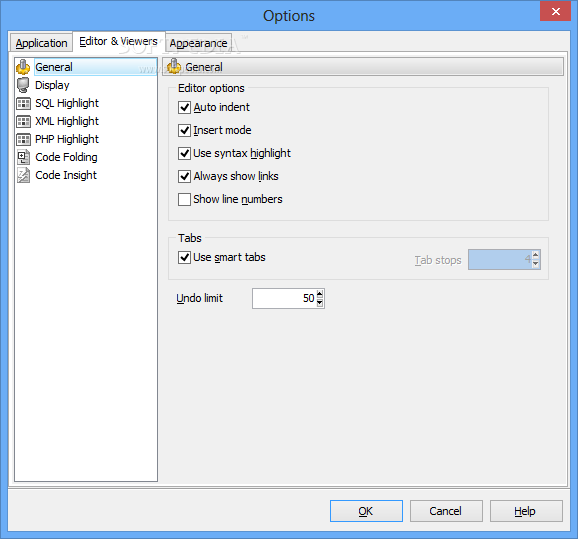Uncheck Use smart tabs
Image resolution: width=578 pixels, height=539 pixels.
point(184,257)
